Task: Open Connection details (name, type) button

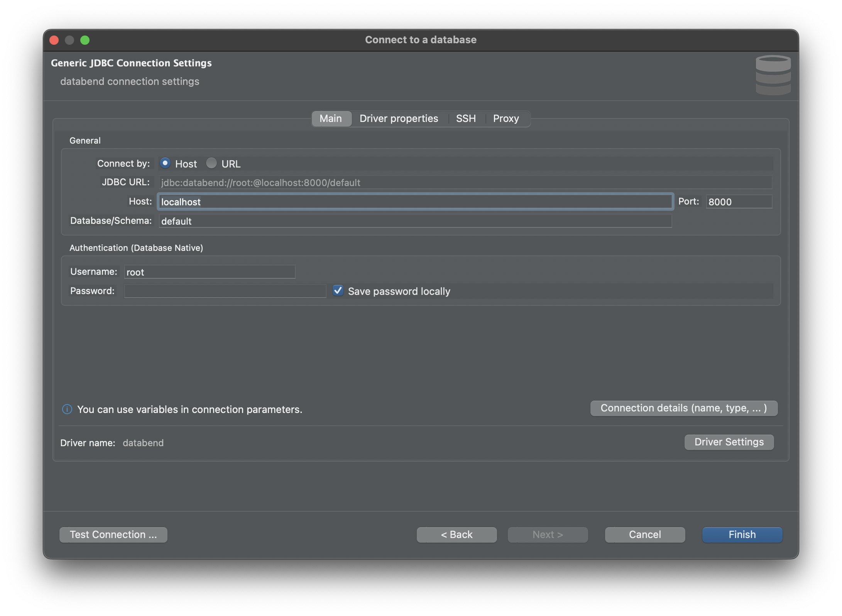Action: (683, 408)
